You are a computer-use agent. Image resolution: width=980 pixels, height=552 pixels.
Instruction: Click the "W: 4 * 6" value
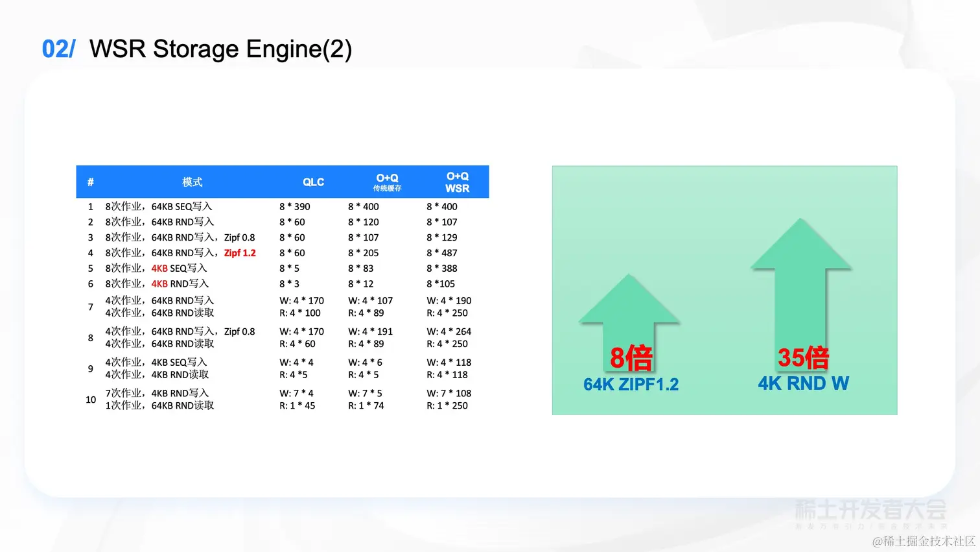tap(366, 362)
